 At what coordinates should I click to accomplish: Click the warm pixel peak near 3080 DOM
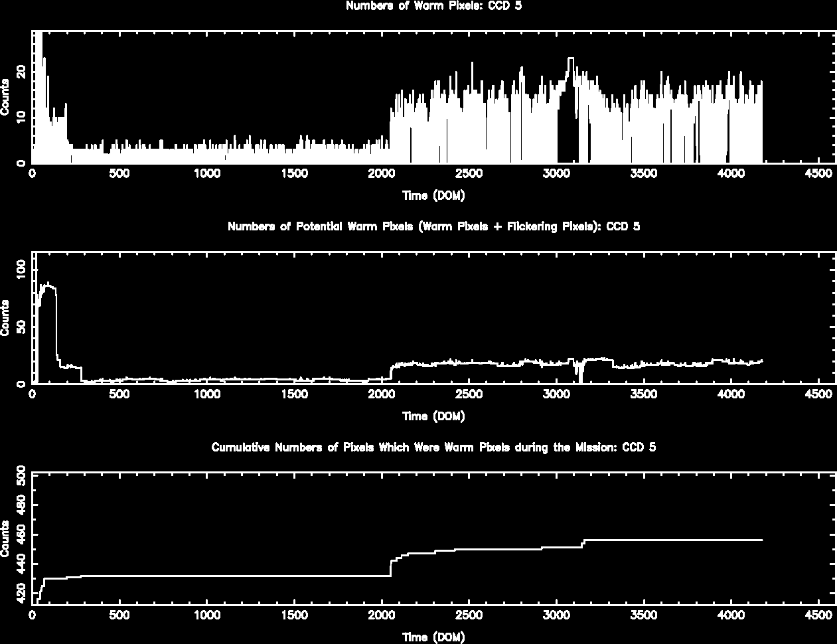pyautogui.click(x=571, y=58)
